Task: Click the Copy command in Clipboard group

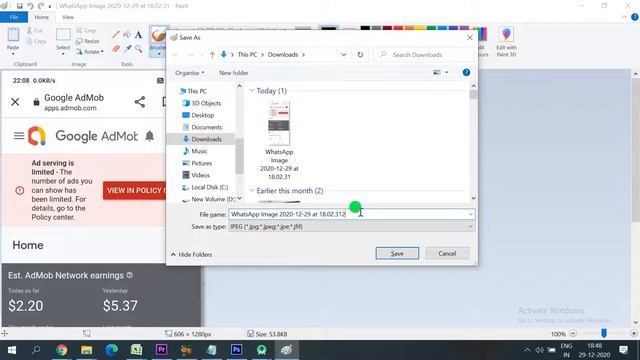Action: pos(36,41)
